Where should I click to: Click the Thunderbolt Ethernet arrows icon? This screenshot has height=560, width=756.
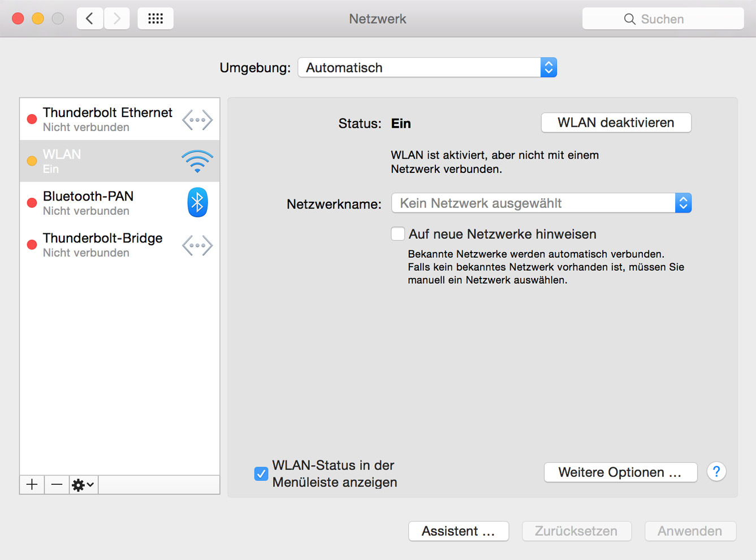pos(197,120)
